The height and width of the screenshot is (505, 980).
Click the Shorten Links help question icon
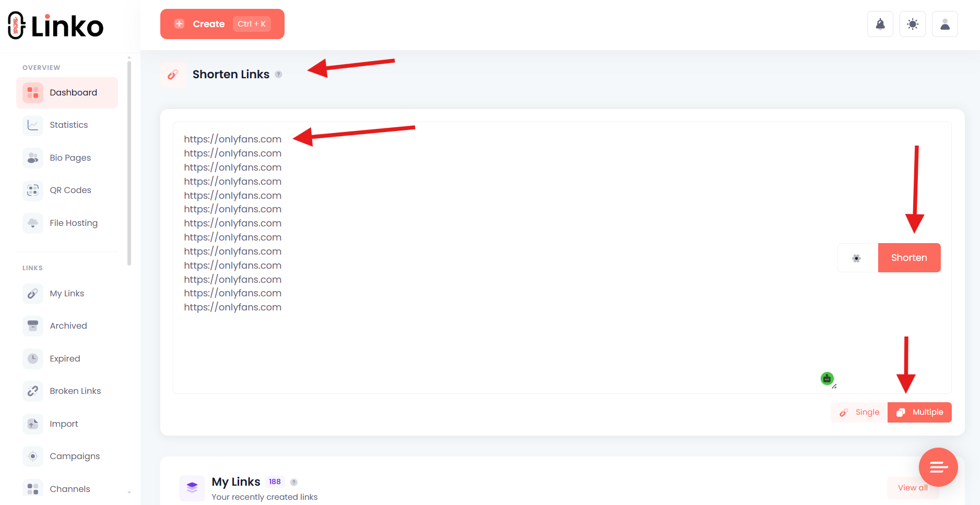coord(279,75)
